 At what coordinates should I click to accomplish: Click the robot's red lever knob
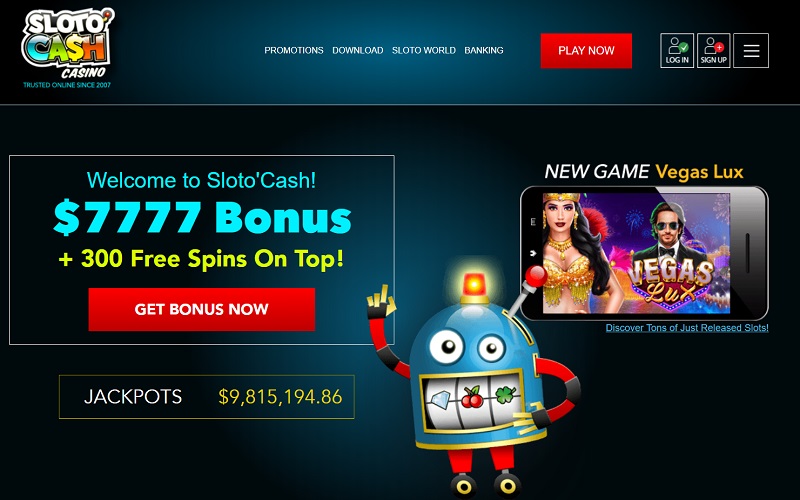536,276
